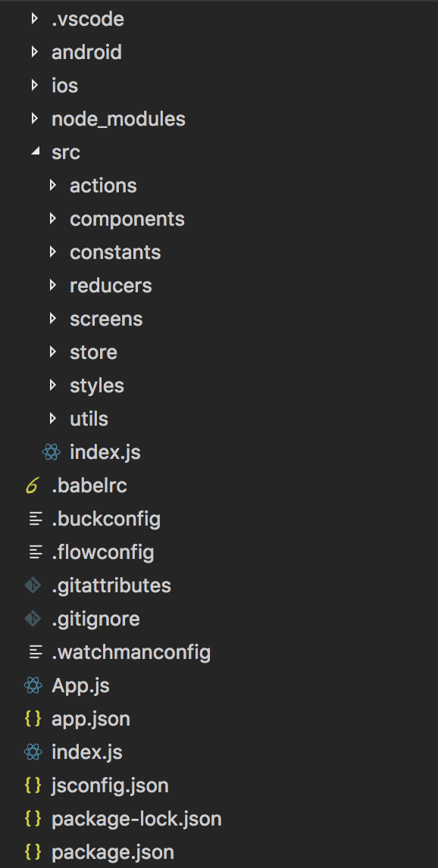Collapse the src folder
The image size is (438, 868).
pyautogui.click(x=35, y=151)
